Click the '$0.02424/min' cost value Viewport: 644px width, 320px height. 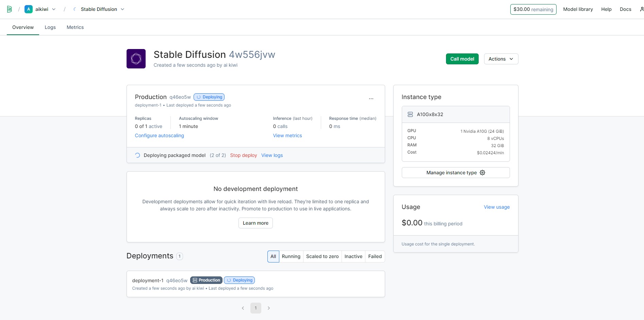[491, 153]
